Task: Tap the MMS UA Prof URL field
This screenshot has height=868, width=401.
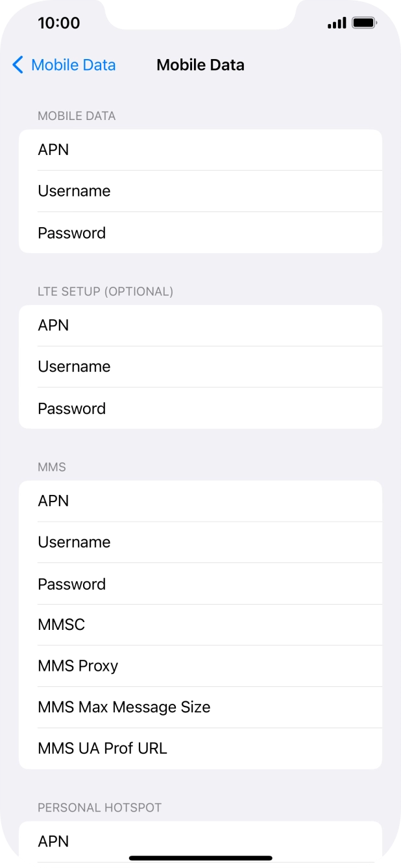Action: pyautogui.click(x=200, y=748)
